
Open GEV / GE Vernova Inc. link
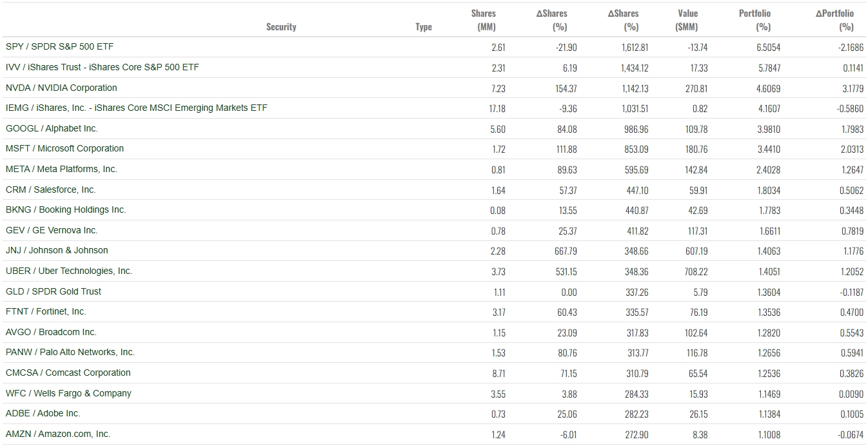tap(52, 230)
